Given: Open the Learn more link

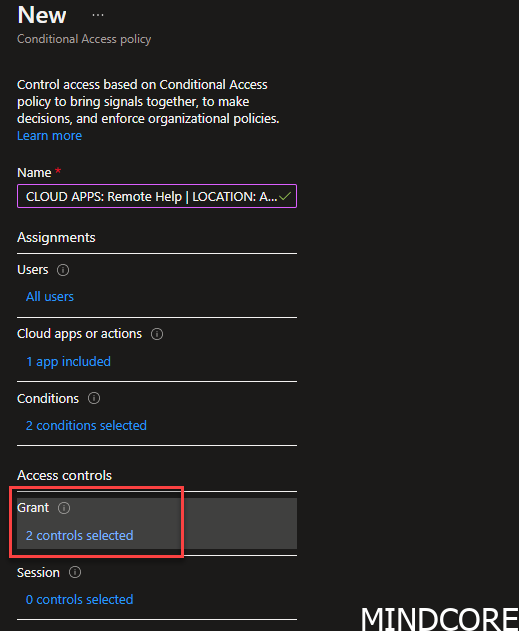Looking at the screenshot, I should click(49, 136).
